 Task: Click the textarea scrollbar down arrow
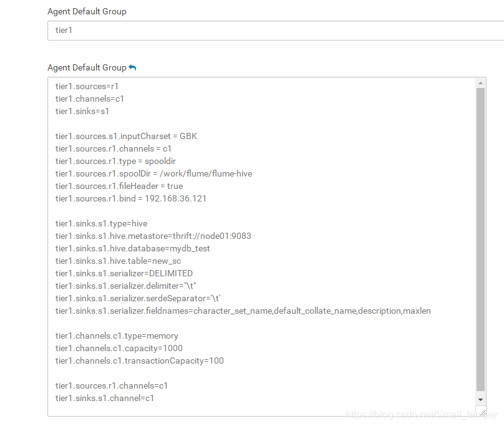point(480,400)
